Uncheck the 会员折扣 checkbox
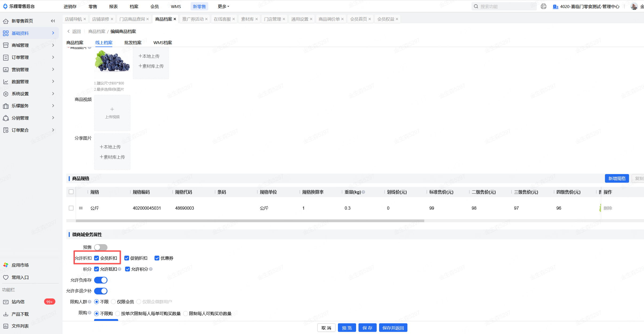 tap(97, 258)
